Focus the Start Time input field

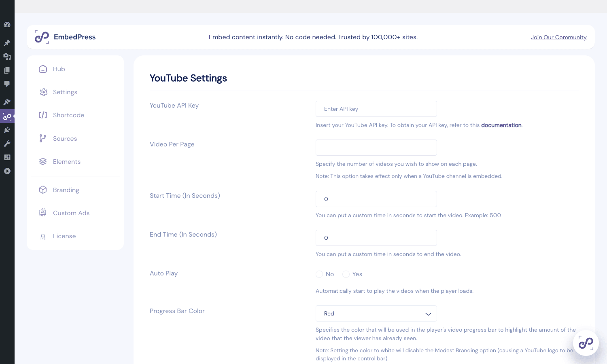click(376, 199)
